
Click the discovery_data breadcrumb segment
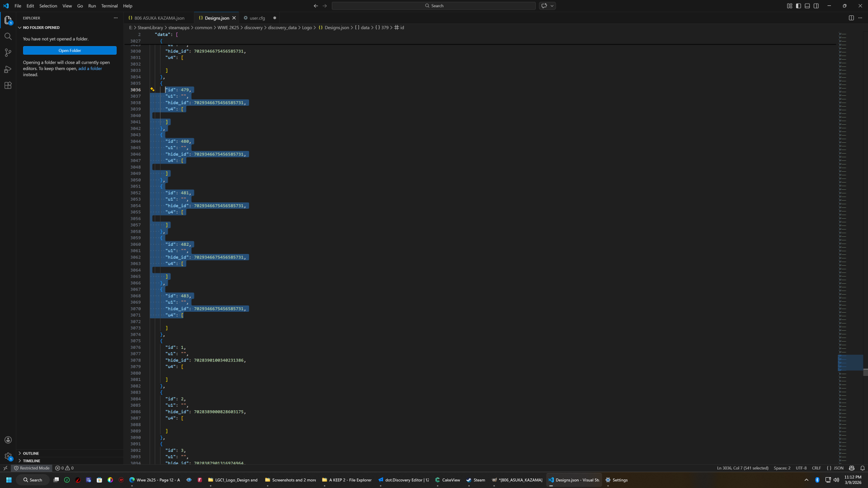282,28
